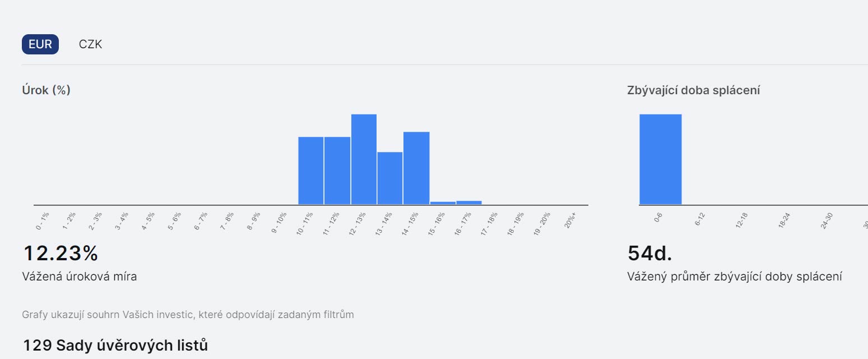
Task: Click the 129 Sady úvěrových listů heading
Action: [x=115, y=346]
